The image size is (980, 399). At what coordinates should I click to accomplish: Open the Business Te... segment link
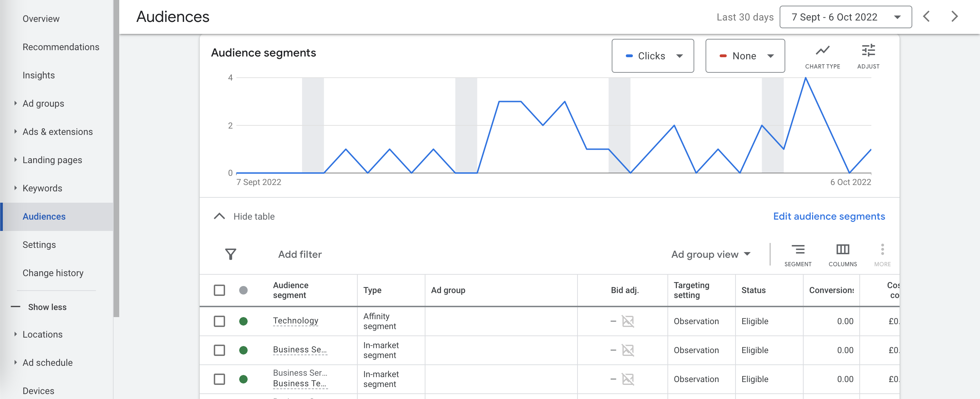(x=300, y=383)
